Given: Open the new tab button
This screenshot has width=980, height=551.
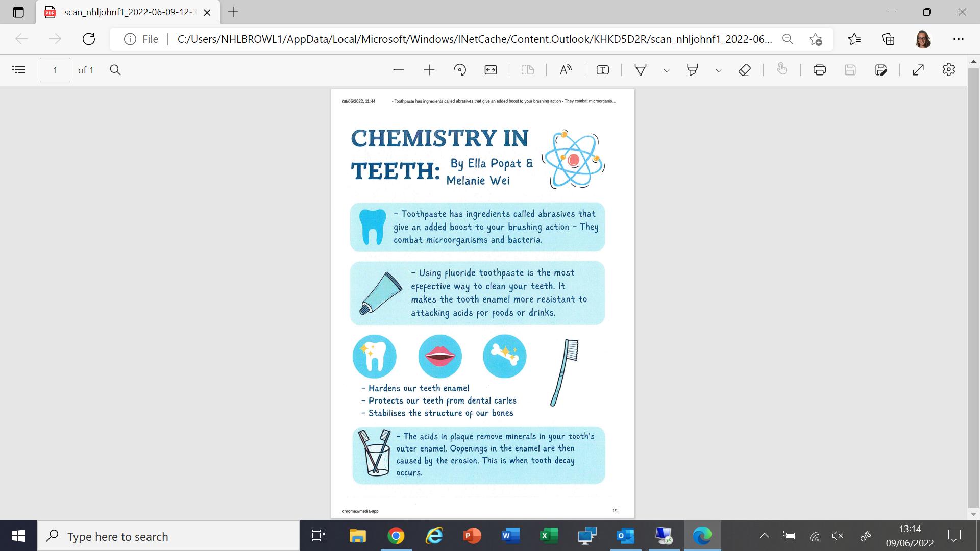Looking at the screenshot, I should pos(233,12).
